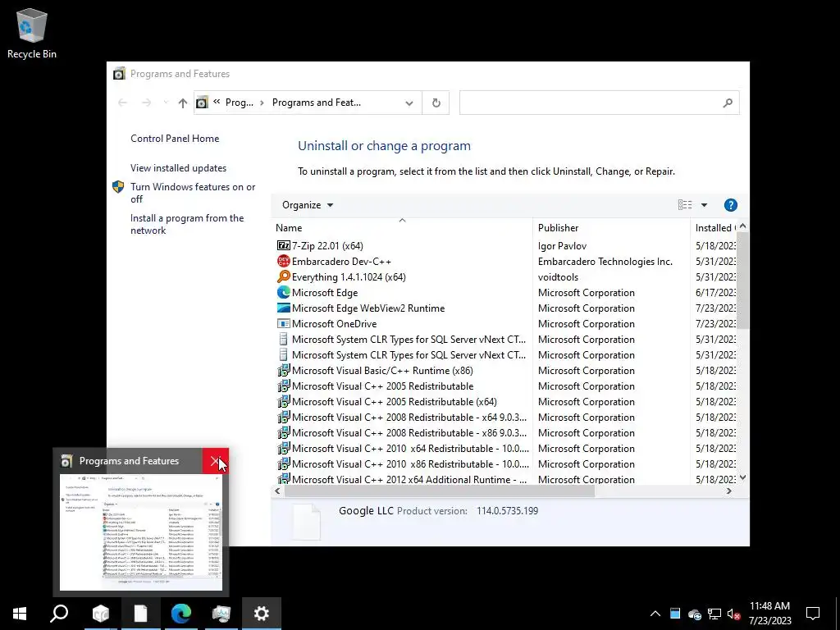Click the shield icon beside Windows features
The image size is (840, 630).
(118, 187)
